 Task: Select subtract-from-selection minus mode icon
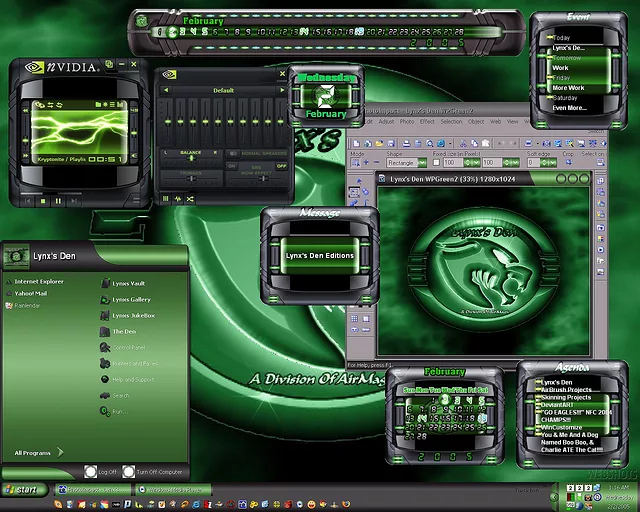click(376, 163)
